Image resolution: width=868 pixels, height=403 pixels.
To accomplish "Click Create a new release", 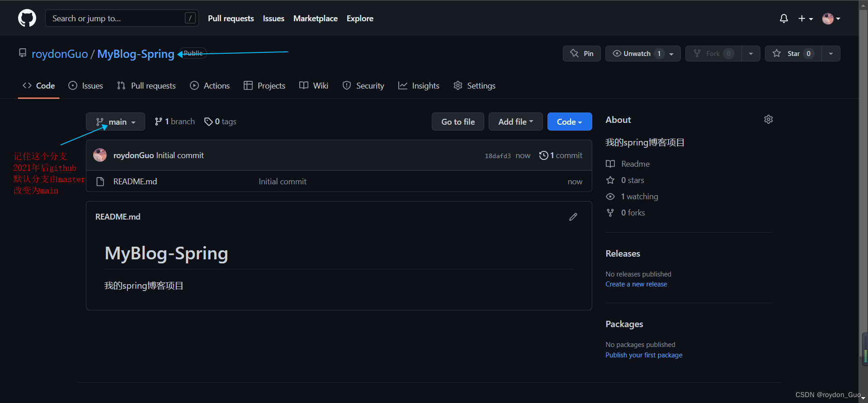I will click(636, 284).
